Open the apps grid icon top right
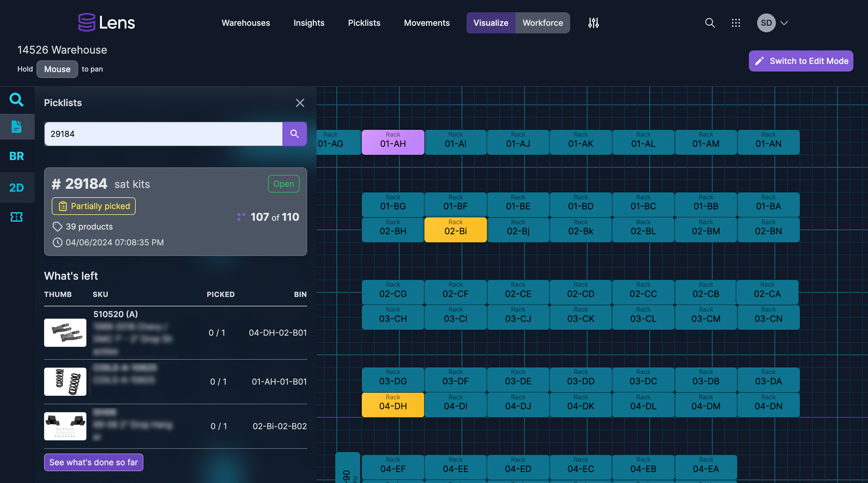 (736, 22)
